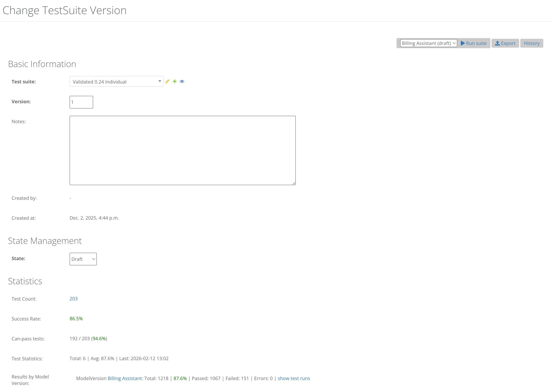Click the pencil icon to edit test suite
552x392 pixels.
[167, 82]
